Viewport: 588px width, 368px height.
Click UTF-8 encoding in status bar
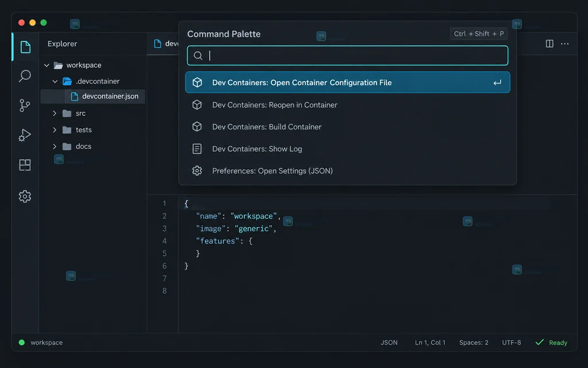[511, 343]
